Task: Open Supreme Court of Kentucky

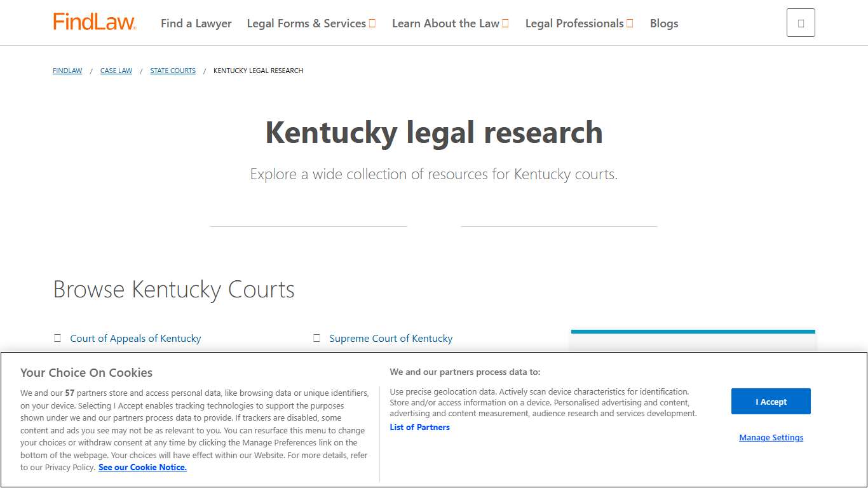Action: [391, 338]
